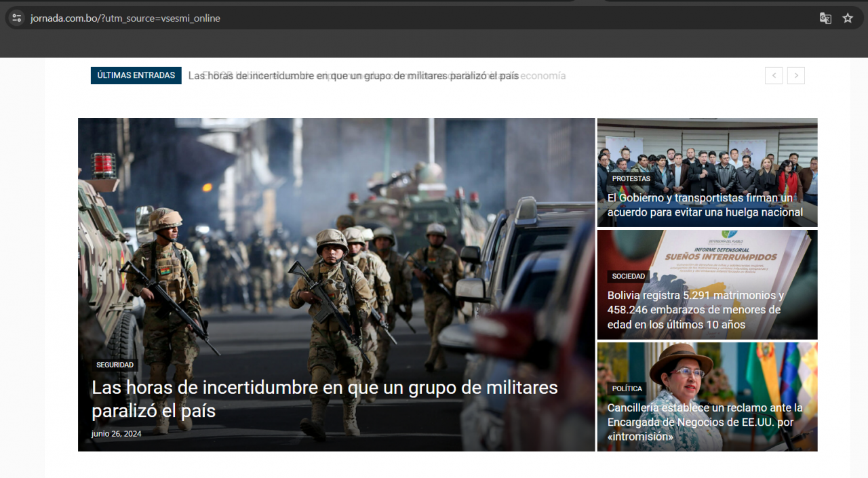Bookmark this page with the star icon
Image resolution: width=868 pixels, height=478 pixels.
tap(848, 18)
